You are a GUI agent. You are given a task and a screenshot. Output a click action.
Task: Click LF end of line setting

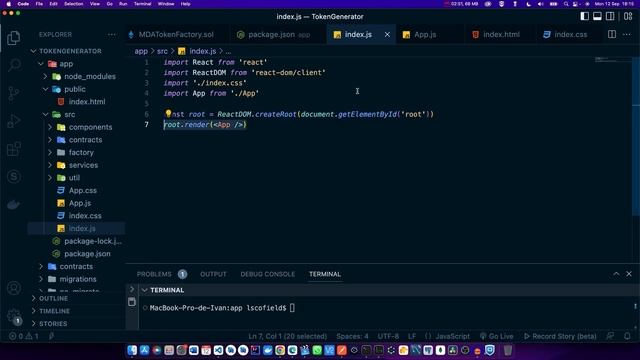pos(412,336)
